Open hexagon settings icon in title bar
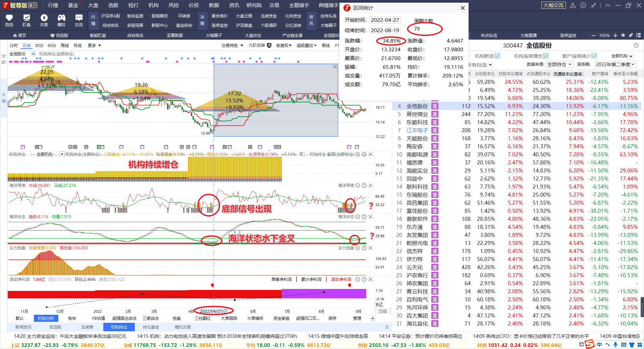The width and height of the screenshot is (644, 349). pyautogui.click(x=583, y=5)
